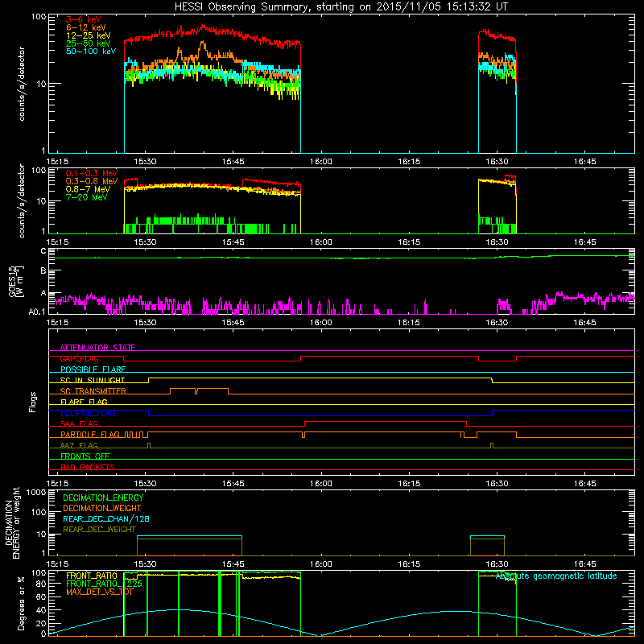The width and height of the screenshot is (644, 644).
Task: Click the DECIMATION_ENERGY legend label
Action: [103, 497]
